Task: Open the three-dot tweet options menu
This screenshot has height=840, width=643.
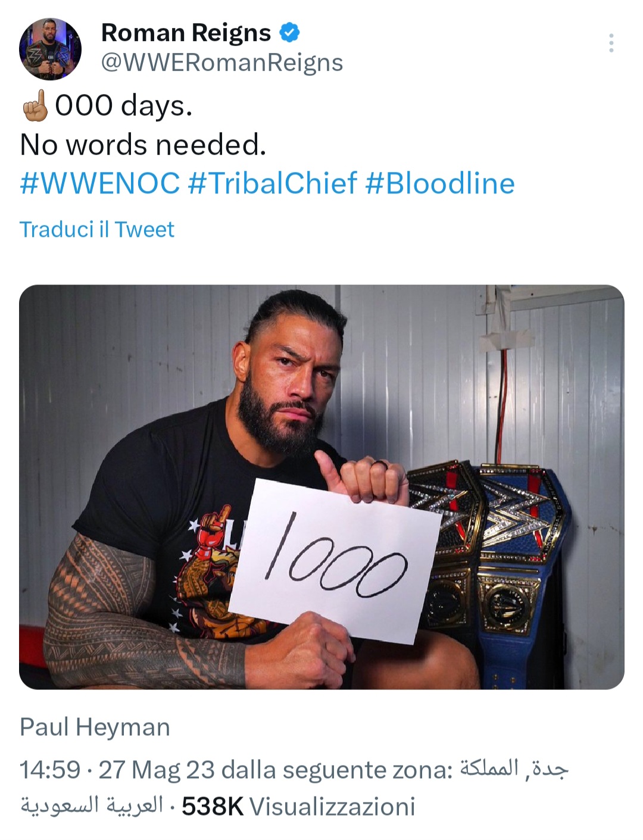Action: 611,43
